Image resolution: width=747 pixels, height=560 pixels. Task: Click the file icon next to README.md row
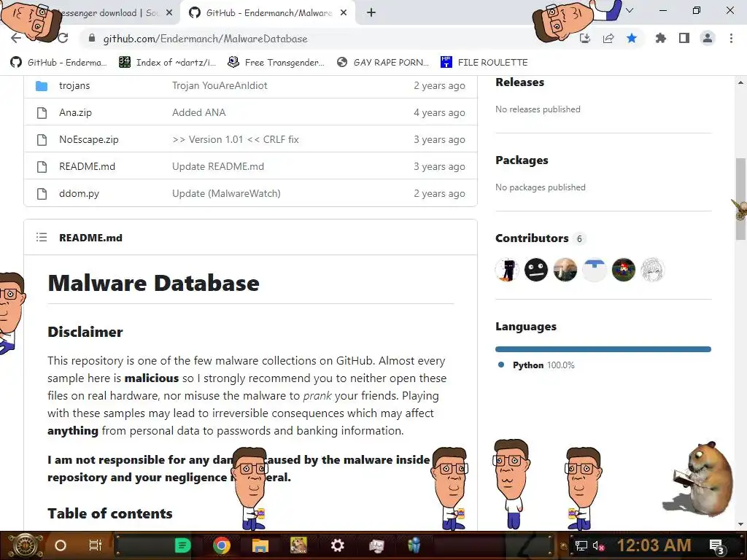pos(42,167)
